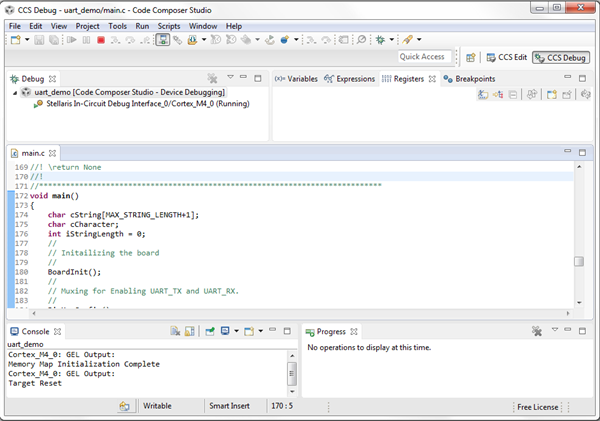Click the Save All toolbar icon
Viewport: 600px width, 421px height.
[x=54, y=40]
